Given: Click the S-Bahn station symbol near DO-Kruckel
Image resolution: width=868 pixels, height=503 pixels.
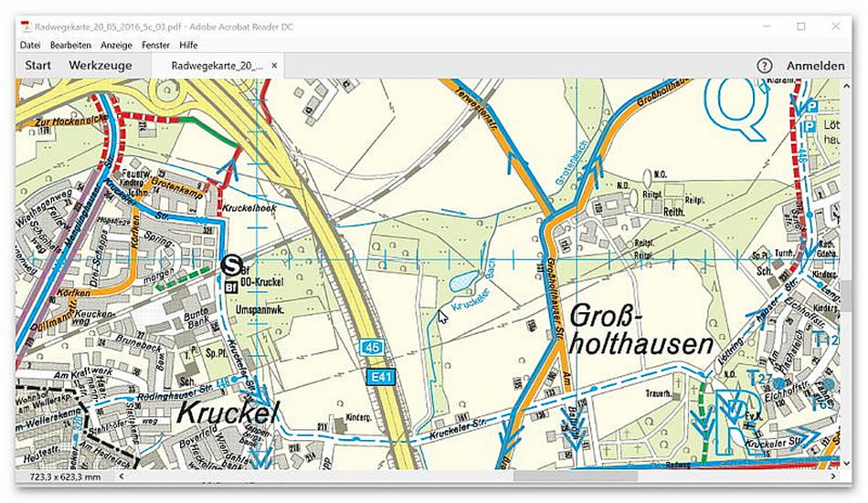Looking at the screenshot, I should [230, 266].
